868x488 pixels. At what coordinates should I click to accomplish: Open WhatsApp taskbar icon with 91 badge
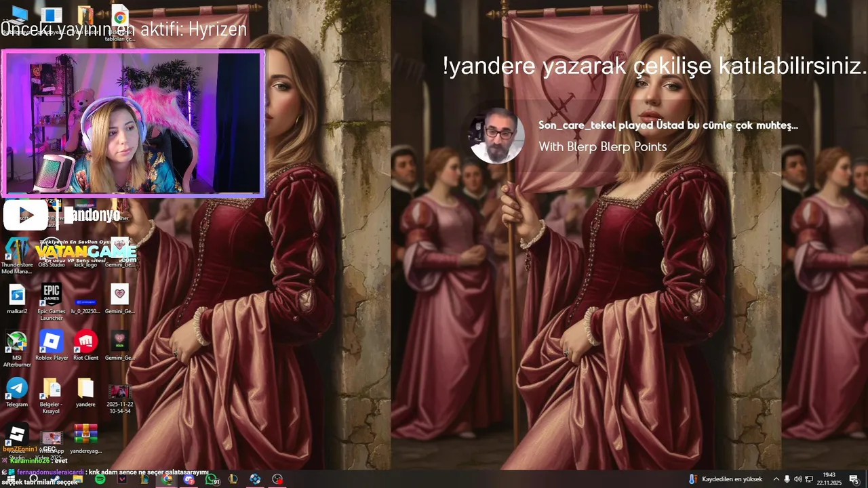tap(212, 479)
